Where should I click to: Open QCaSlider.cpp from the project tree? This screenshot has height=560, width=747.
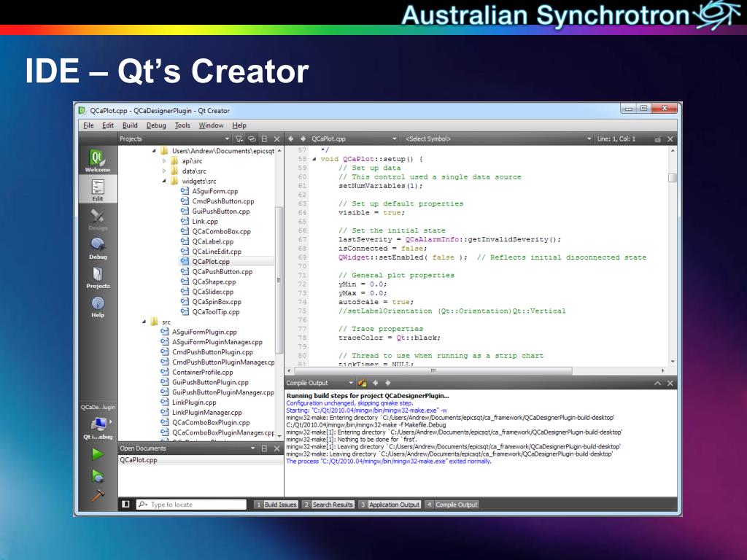tap(213, 292)
